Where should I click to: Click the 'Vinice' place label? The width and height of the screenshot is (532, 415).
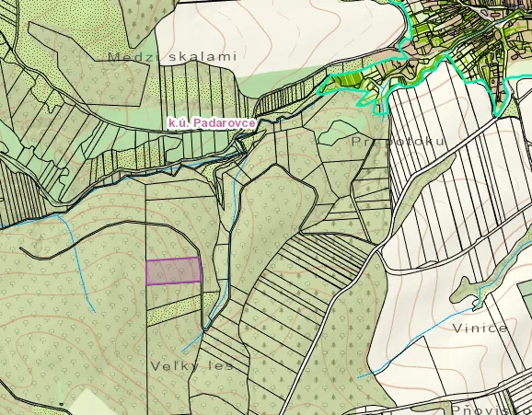tap(480, 329)
